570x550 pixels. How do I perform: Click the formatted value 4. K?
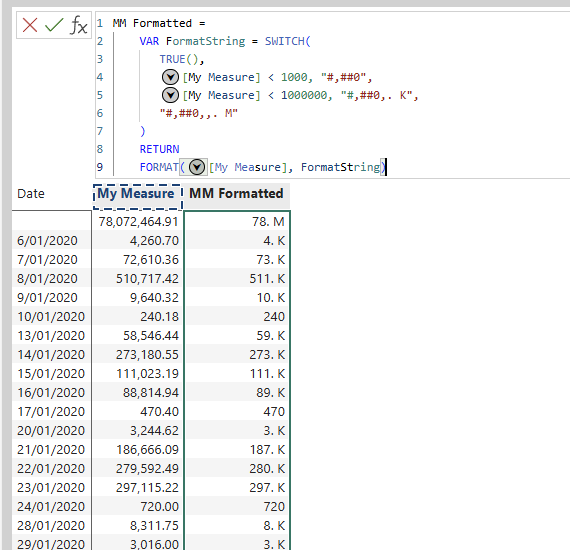pos(274,241)
